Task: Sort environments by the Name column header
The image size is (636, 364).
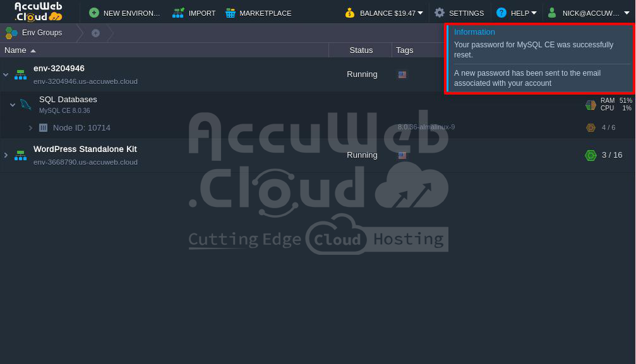Action: coord(16,50)
